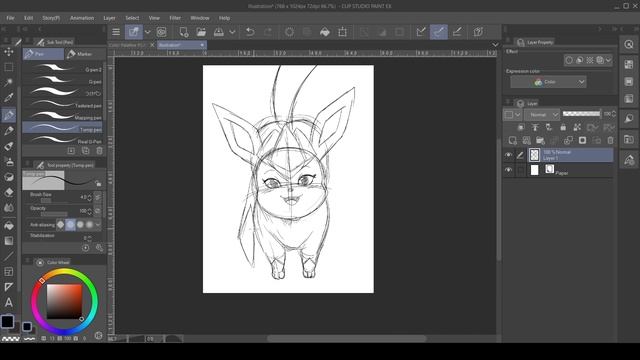Click the Clear layer sun-shaped icon
The width and height of the screenshot is (640, 360).
coord(289,32)
